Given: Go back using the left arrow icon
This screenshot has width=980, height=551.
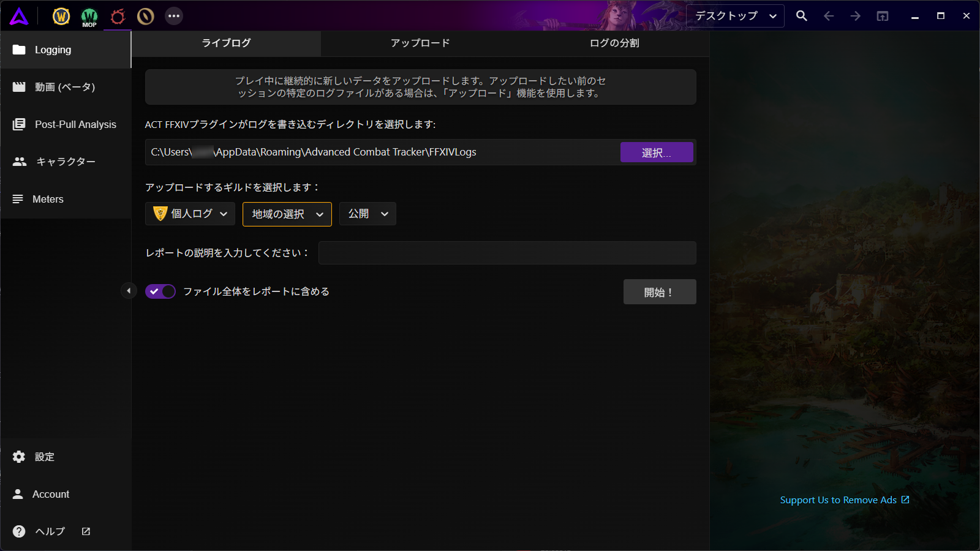Looking at the screenshot, I should pos(829,16).
